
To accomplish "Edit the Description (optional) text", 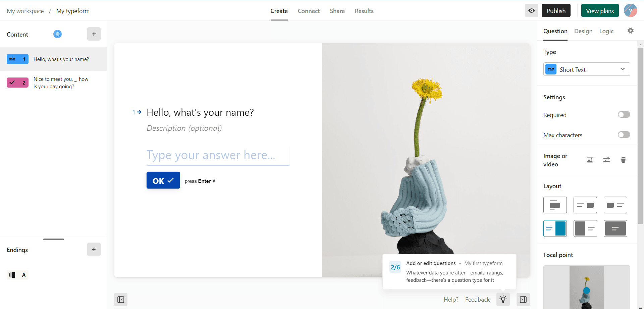I will click(x=184, y=128).
